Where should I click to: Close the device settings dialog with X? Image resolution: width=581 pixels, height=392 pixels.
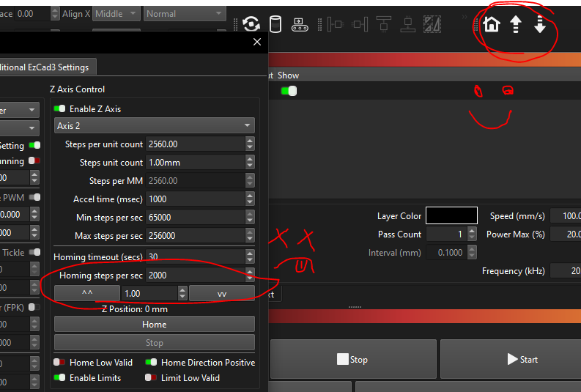[x=257, y=42]
